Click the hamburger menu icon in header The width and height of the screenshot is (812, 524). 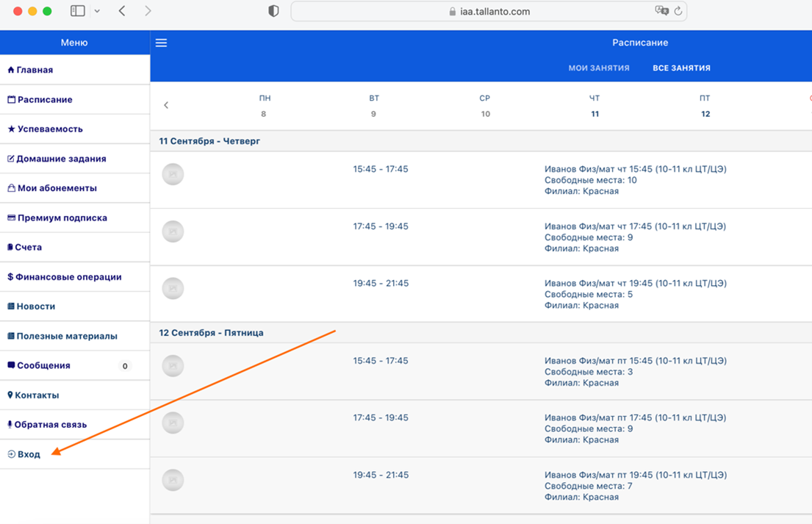point(162,43)
